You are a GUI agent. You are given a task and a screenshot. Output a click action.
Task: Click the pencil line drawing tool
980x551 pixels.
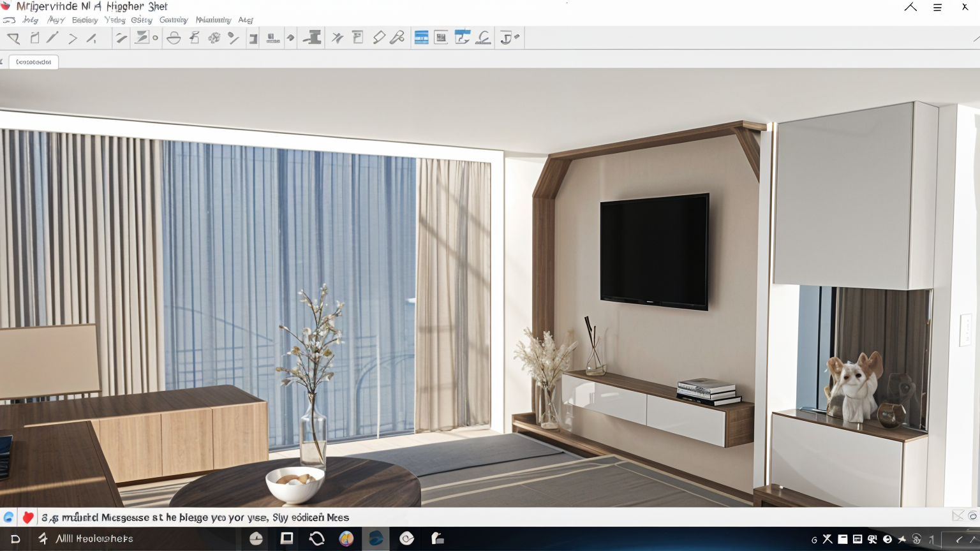(52, 38)
